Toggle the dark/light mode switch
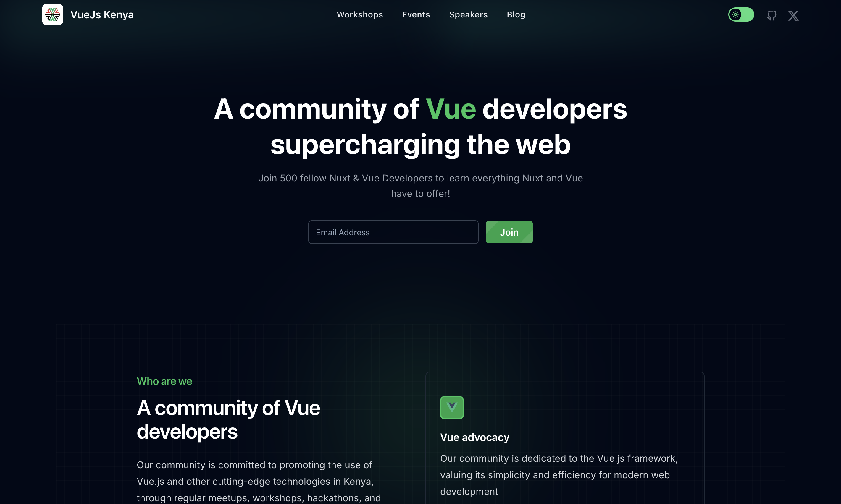 point(741,14)
